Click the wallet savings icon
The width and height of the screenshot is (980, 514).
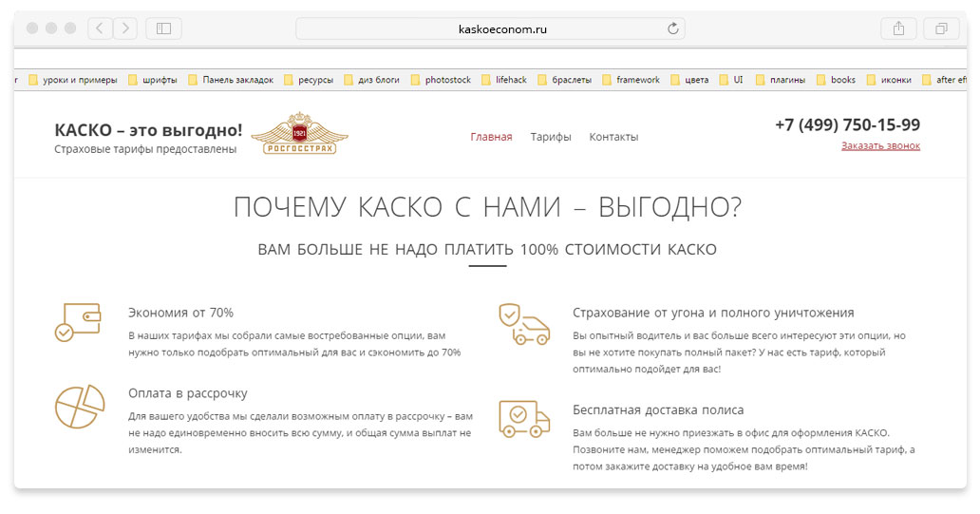point(78,323)
